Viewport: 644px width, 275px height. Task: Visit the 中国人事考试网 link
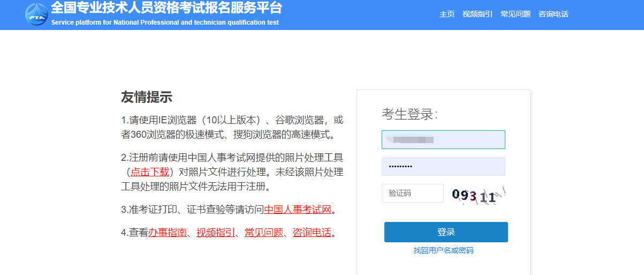(298, 209)
